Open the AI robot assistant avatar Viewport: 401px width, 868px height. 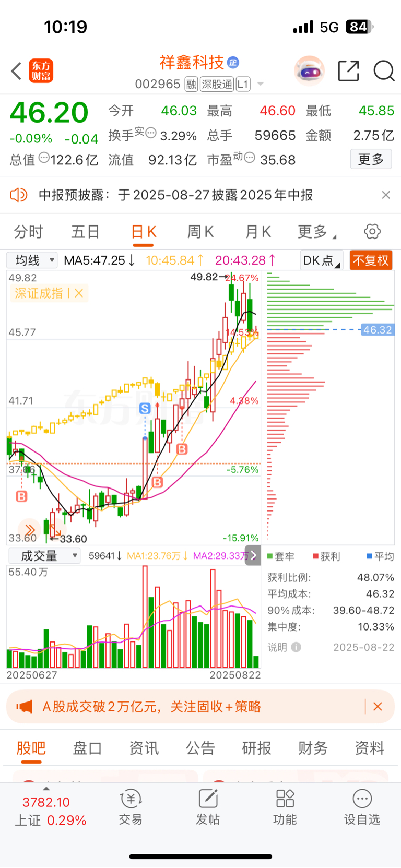pyautogui.click(x=310, y=70)
